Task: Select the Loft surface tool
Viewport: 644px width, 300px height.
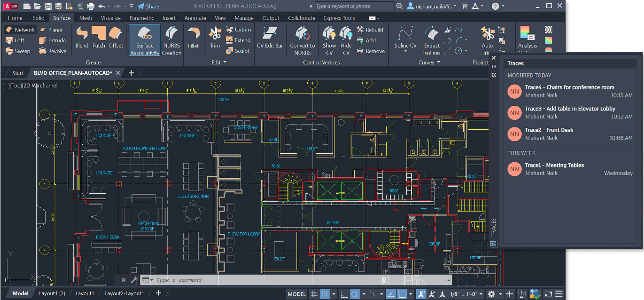Action: click(15, 40)
